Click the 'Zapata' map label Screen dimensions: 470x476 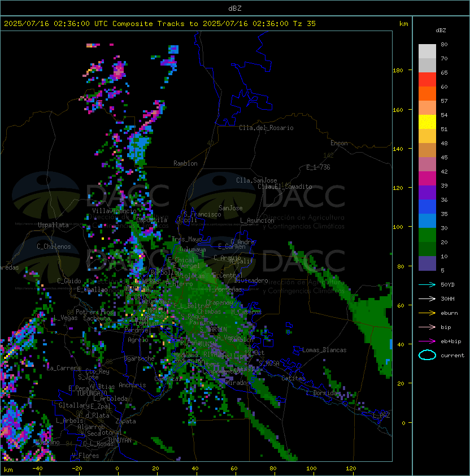[125, 421]
